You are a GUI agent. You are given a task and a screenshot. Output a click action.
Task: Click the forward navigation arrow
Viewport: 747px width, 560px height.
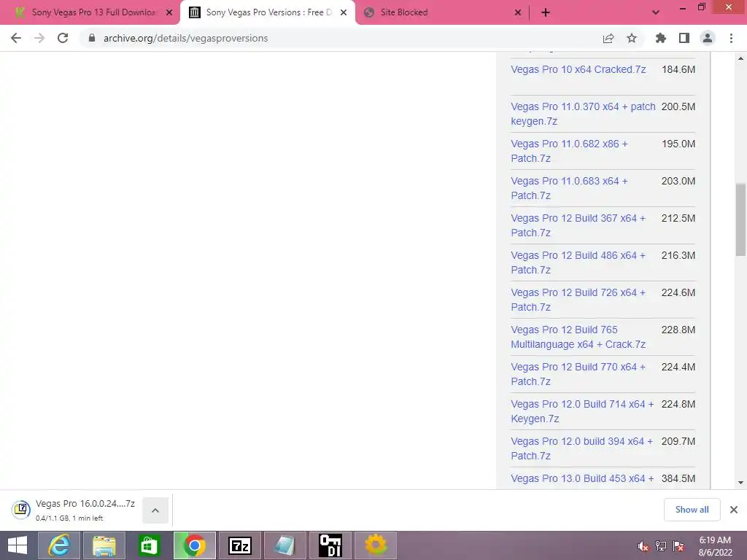[39, 38]
